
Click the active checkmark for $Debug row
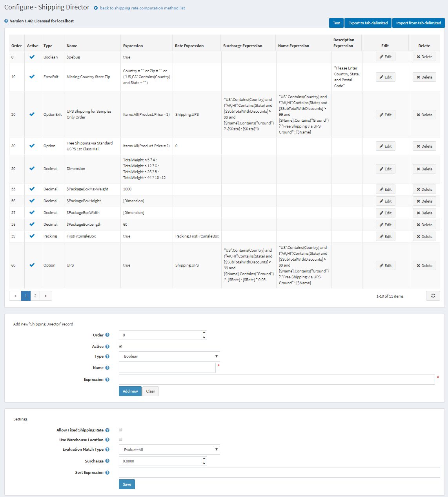click(x=32, y=57)
